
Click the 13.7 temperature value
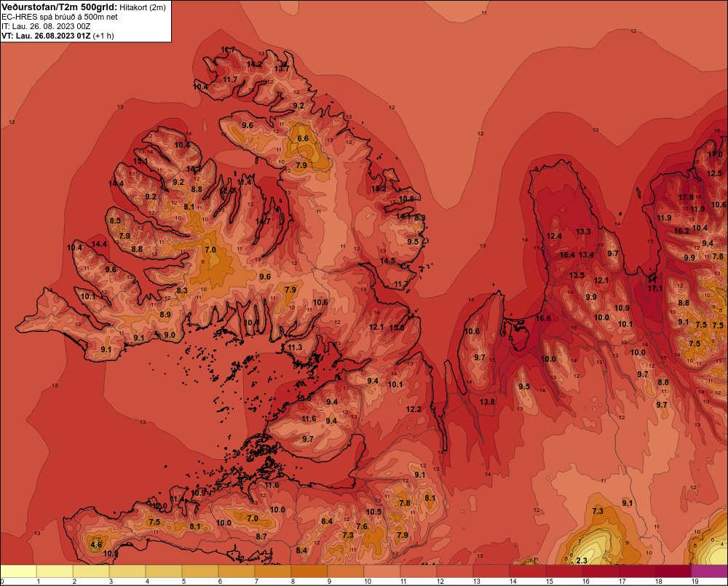coord(282,68)
